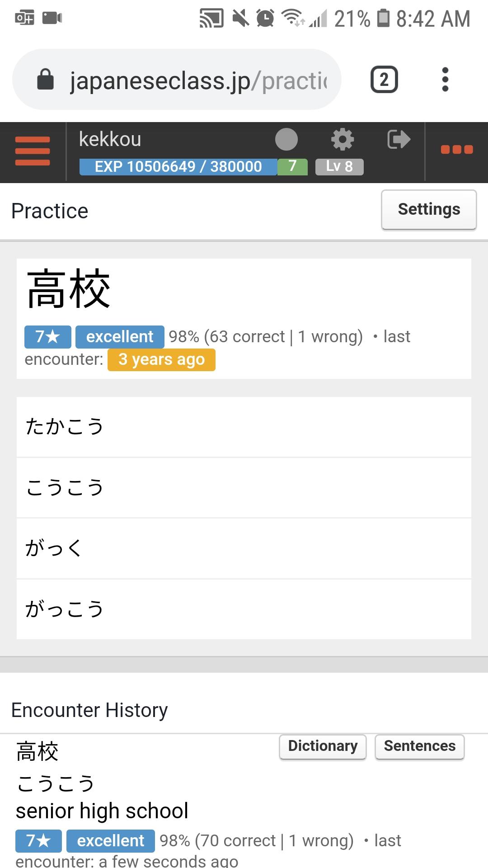Tap the grey circle avatar icon
Screen dimensions: 488x868
[286, 139]
